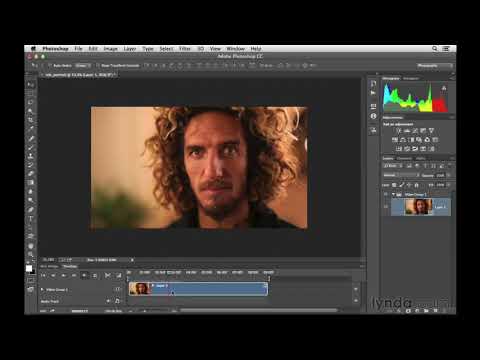Expand Video Group 1 track in timeline

(x=42, y=289)
